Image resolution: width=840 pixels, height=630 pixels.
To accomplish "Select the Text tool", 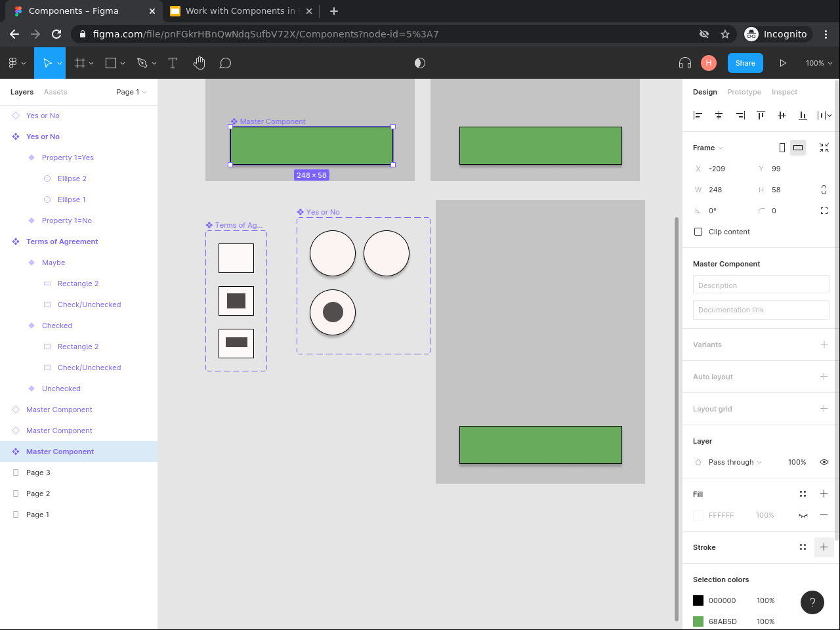I will click(173, 63).
